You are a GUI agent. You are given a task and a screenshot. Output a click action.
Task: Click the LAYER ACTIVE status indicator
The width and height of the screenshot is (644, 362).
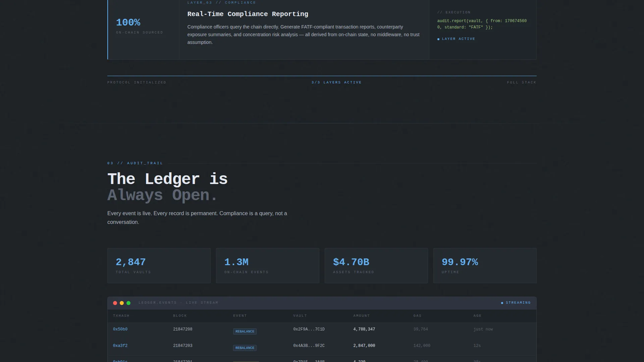(x=456, y=39)
